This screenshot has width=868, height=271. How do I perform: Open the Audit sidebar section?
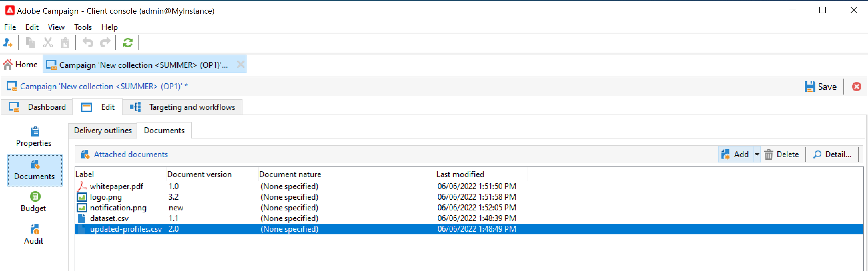(34, 234)
